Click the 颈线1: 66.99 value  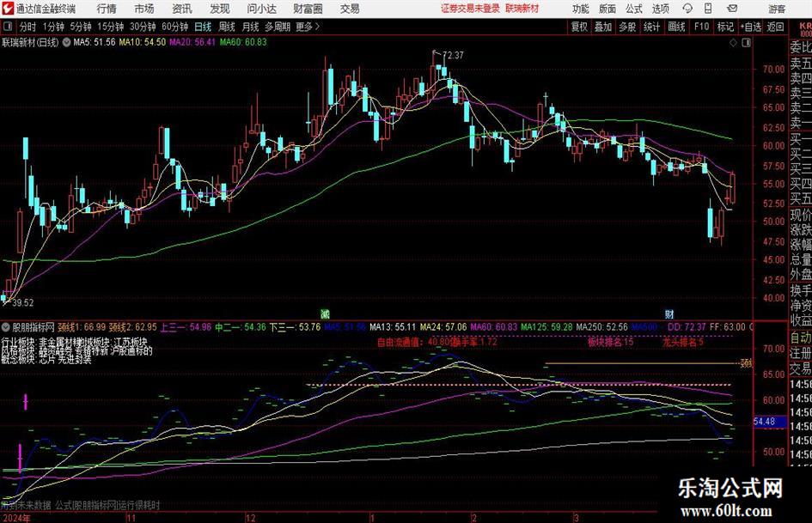82,327
